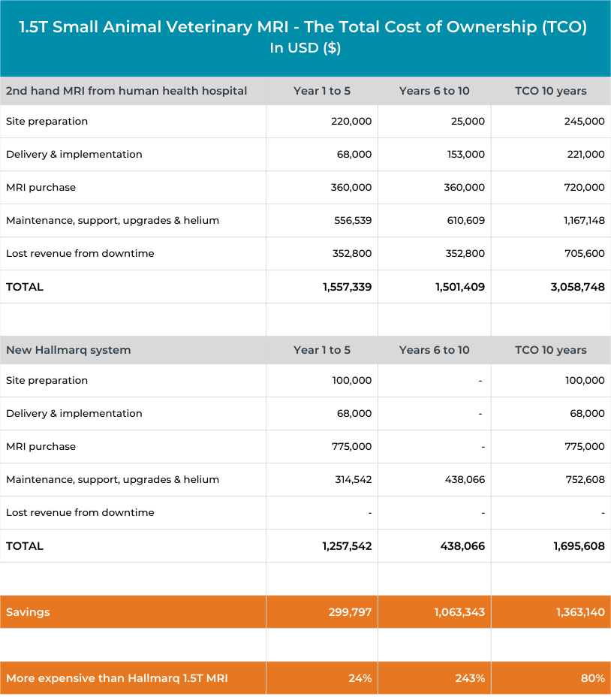
Task: Select the 1,557,339 total value
Action: tap(348, 287)
